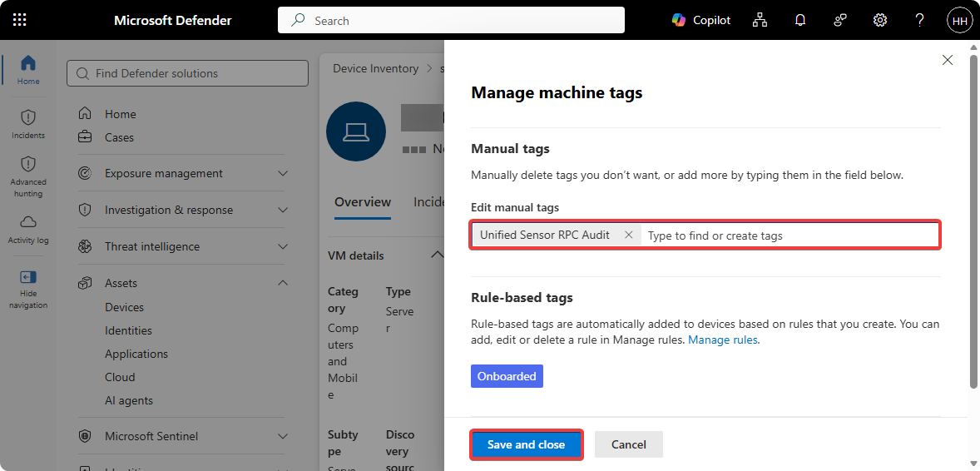Open Copilot from the header
This screenshot has width=980, height=471.
tap(700, 20)
